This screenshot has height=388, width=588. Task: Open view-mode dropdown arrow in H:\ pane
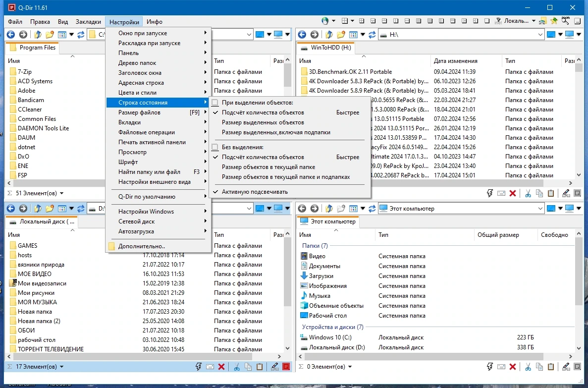[362, 35]
